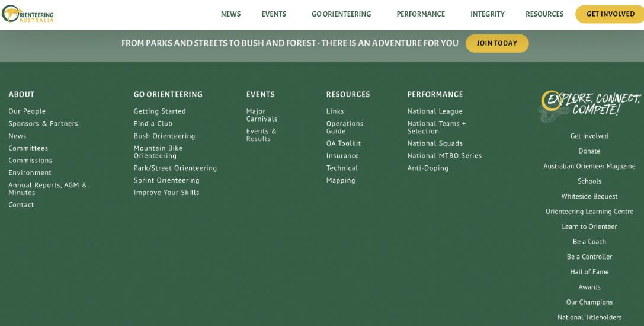This screenshot has height=326, width=644.
Task: Click the GO ORIENTEERING footer heading
Action: tap(168, 95)
